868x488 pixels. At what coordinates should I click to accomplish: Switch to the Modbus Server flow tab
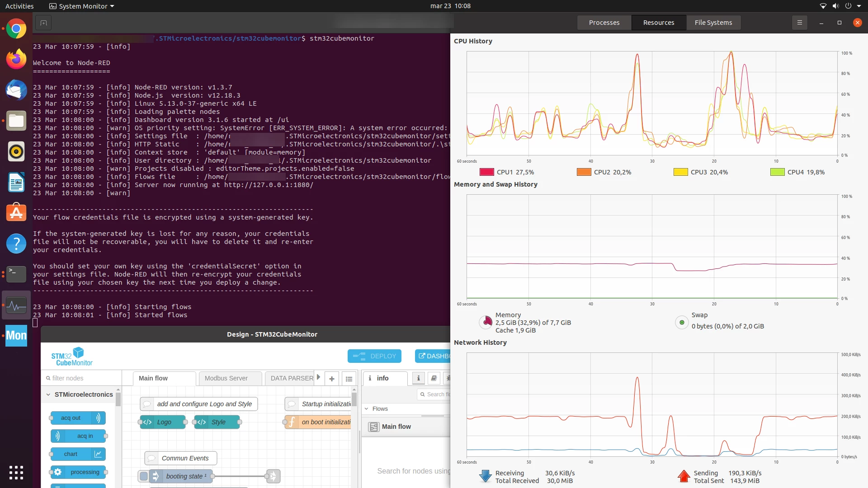click(x=231, y=379)
